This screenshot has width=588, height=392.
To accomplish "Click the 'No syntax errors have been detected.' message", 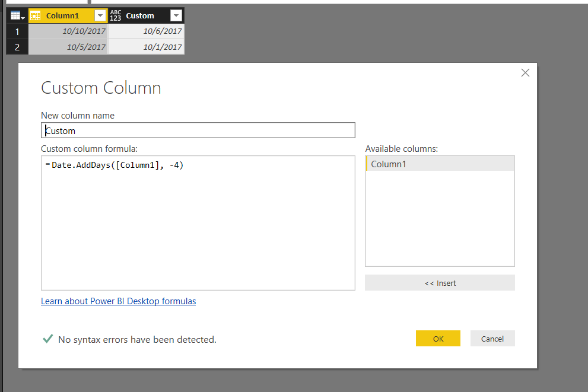I will [x=137, y=340].
